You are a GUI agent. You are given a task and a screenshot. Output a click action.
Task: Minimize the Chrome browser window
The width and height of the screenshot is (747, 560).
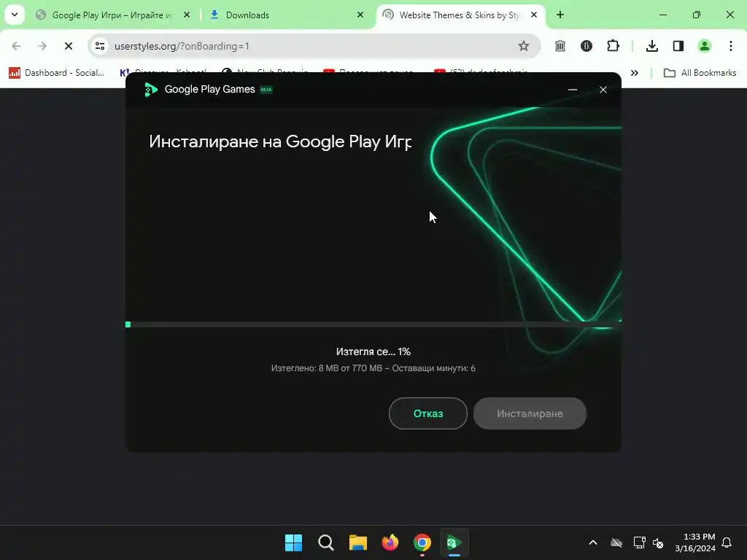click(663, 15)
